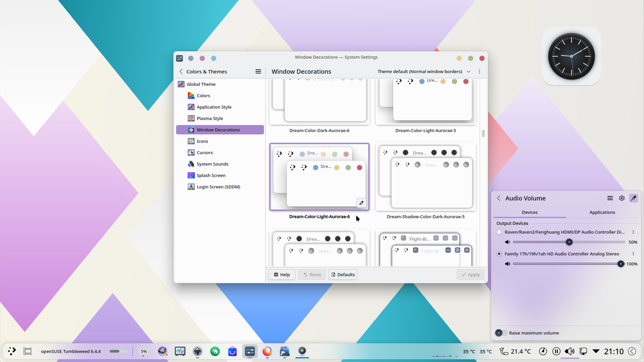This screenshot has height=362, width=644.
Task: Select the Raven HDMI/DP output device radio button
Action: pos(499,232)
